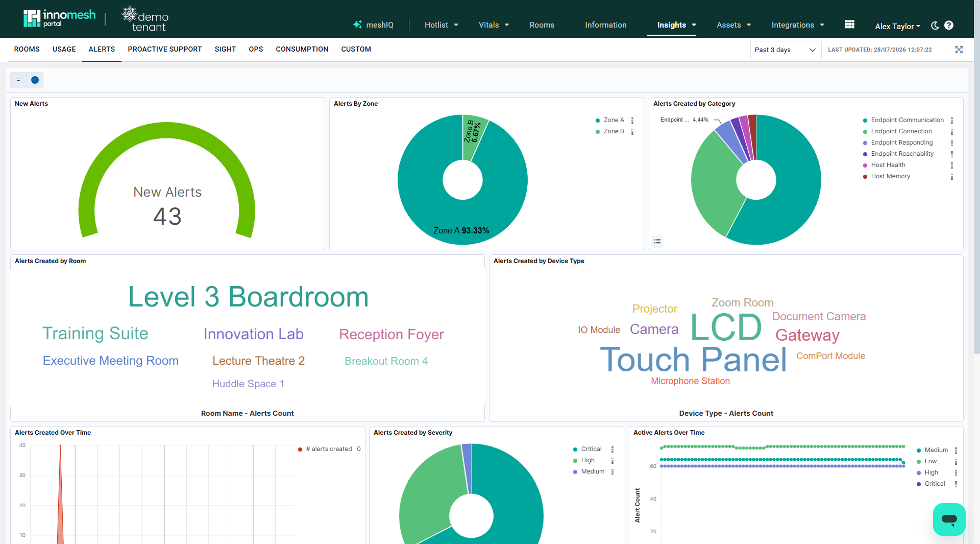Click Level 3 Boardroom in room cloud
980x544 pixels.
coord(249,297)
